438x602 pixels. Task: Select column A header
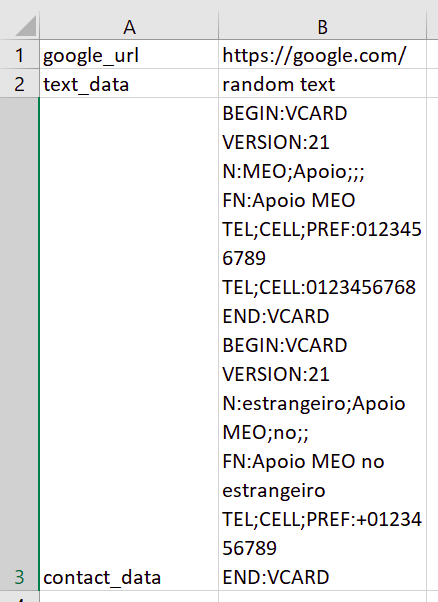click(129, 26)
